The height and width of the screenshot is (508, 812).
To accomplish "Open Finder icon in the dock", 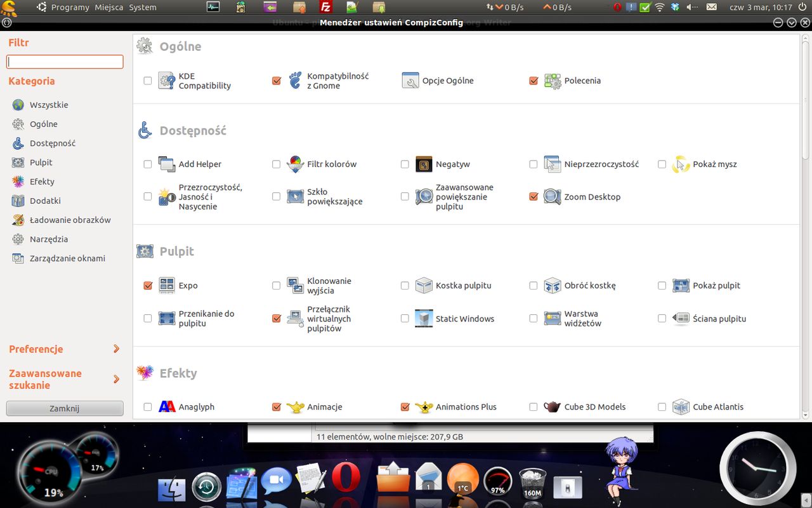I will tap(171, 489).
